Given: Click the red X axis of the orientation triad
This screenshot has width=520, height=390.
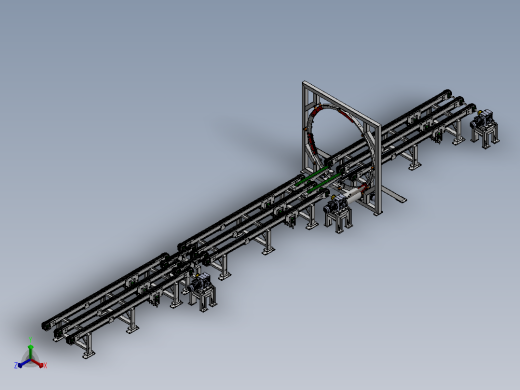Looking at the screenshot, I should click(x=38, y=363).
